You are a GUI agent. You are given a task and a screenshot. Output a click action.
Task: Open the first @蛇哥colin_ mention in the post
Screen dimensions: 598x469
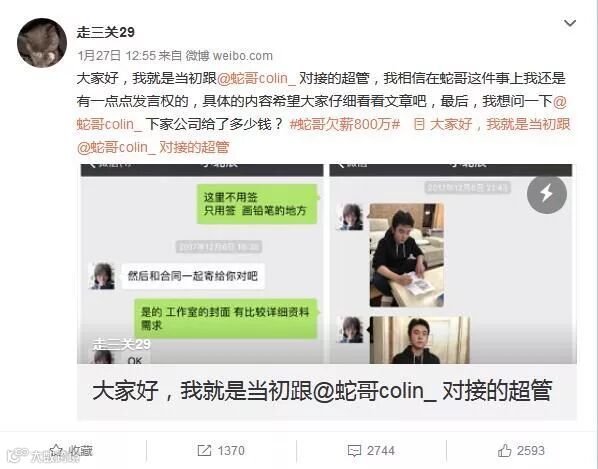256,79
